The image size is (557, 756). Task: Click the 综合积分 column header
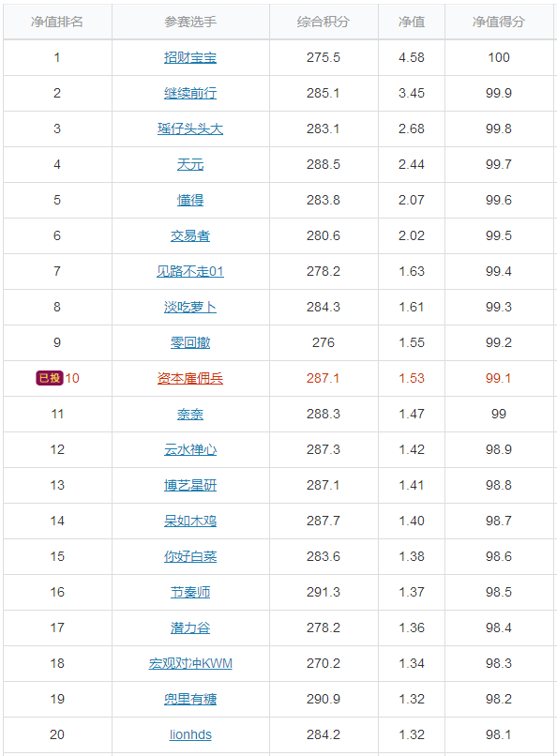[x=324, y=22]
